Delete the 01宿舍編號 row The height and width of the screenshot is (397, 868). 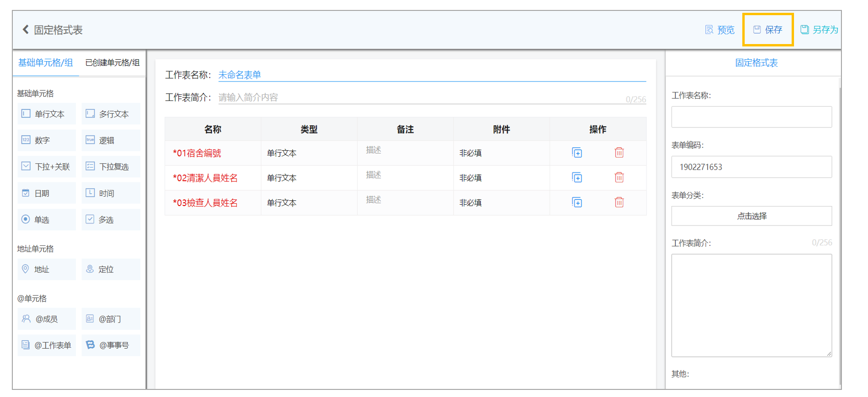tap(619, 153)
